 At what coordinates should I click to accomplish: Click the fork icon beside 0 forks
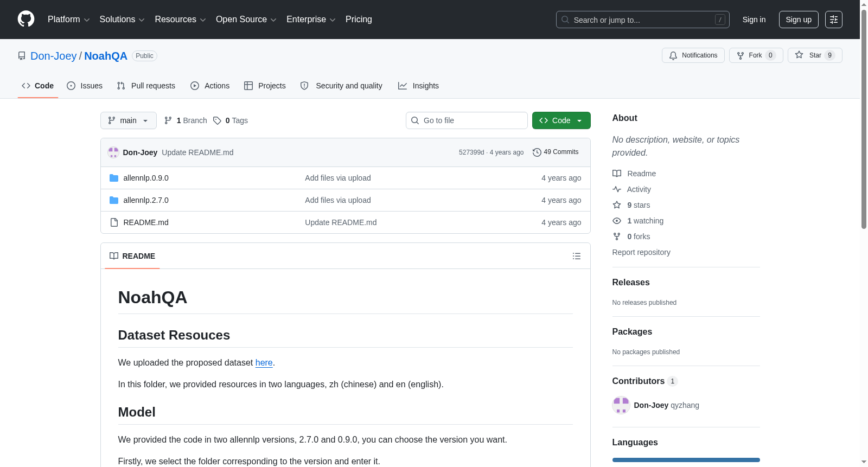click(617, 236)
